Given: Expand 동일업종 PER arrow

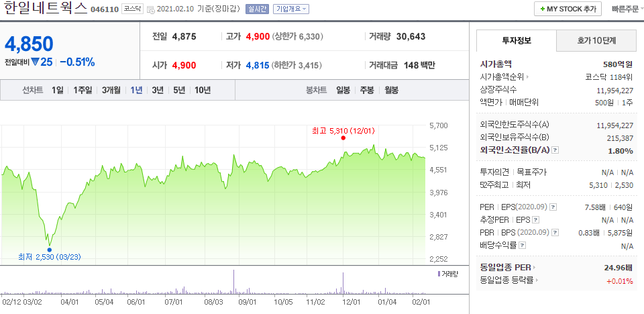Looking at the screenshot, I should pos(535,268).
